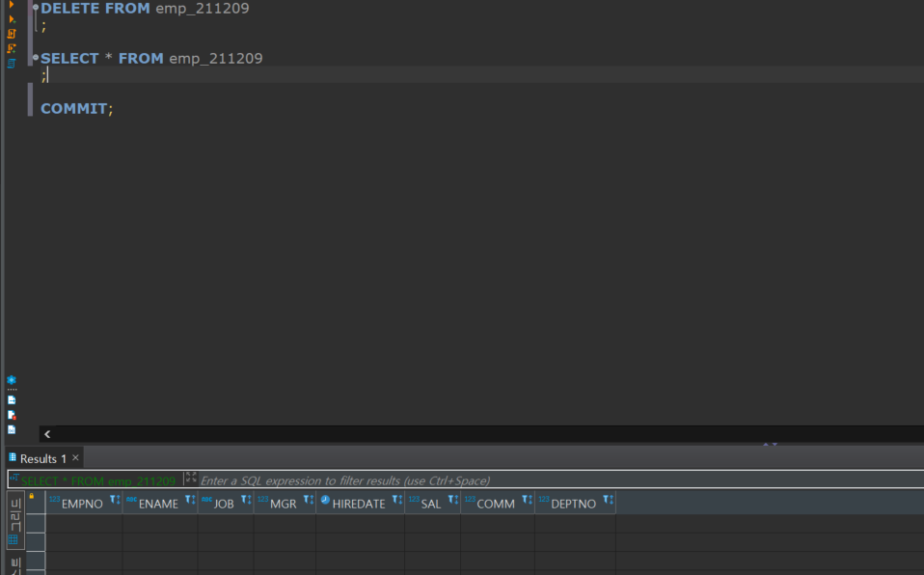Click the blue Explain Execution Plan icon
The height and width of the screenshot is (575, 924).
(x=11, y=63)
